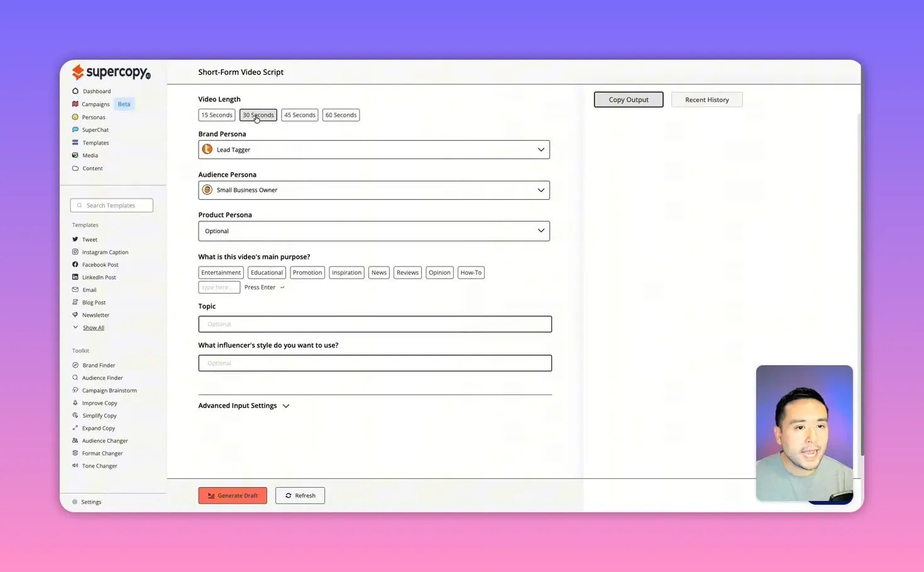
Task: Open the Audience Persona dropdown
Action: coord(374,189)
